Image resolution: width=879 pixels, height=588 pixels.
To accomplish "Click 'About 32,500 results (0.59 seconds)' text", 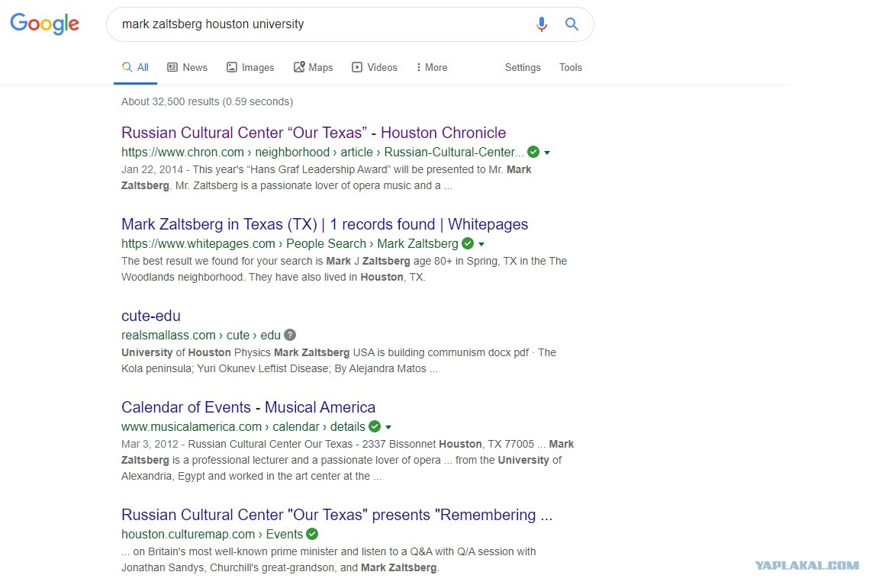I will pyautogui.click(x=207, y=101).
